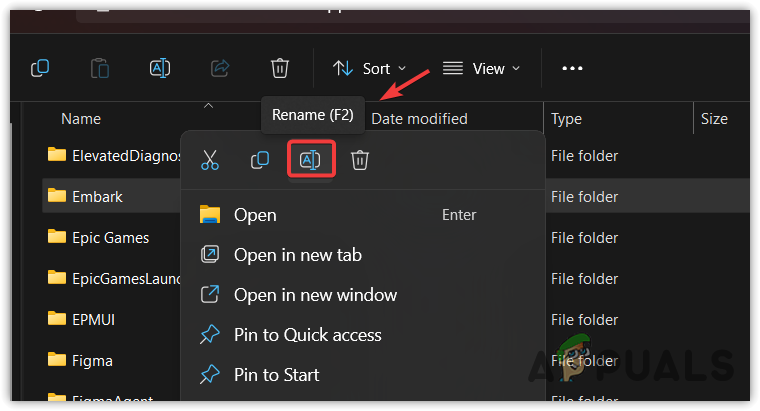The width and height of the screenshot is (760, 411).
Task: Click the toolbar Share icon
Action: [220, 68]
